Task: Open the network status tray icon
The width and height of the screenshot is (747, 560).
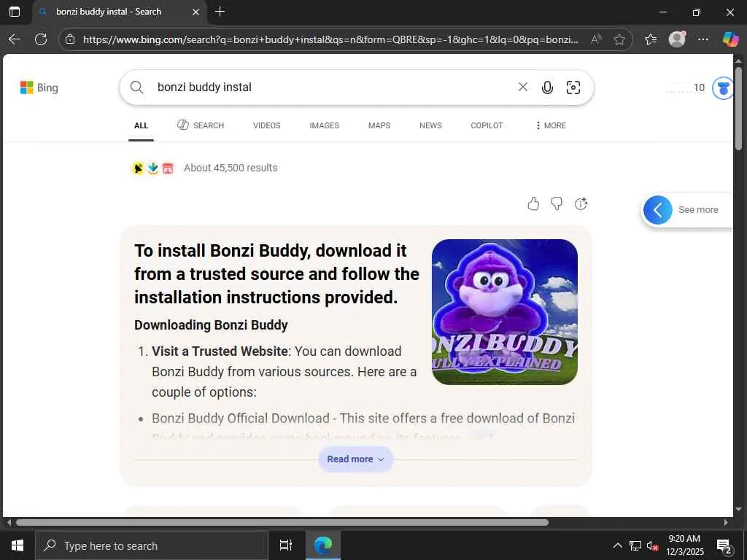Action: click(635, 545)
